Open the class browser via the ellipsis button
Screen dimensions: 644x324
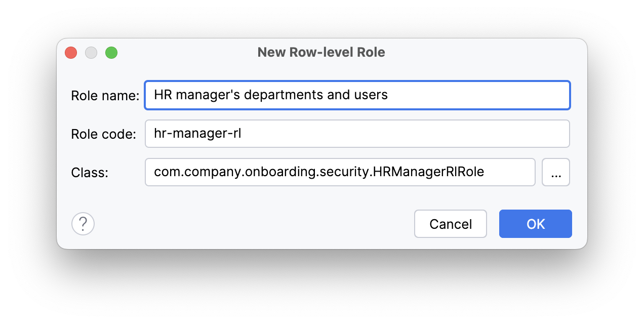coord(555,172)
